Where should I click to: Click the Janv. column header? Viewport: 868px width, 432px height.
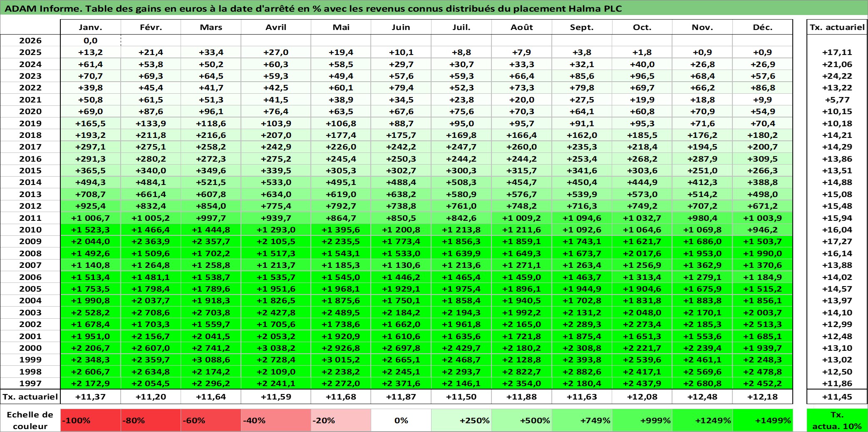[91, 27]
